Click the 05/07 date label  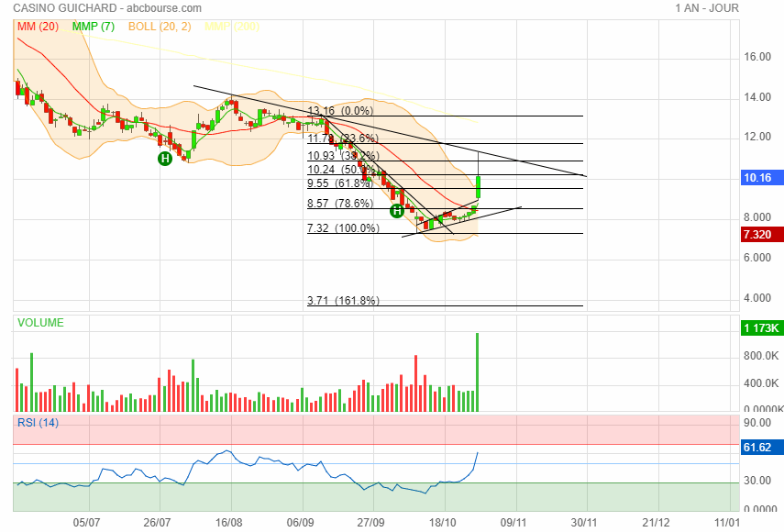pos(87,523)
